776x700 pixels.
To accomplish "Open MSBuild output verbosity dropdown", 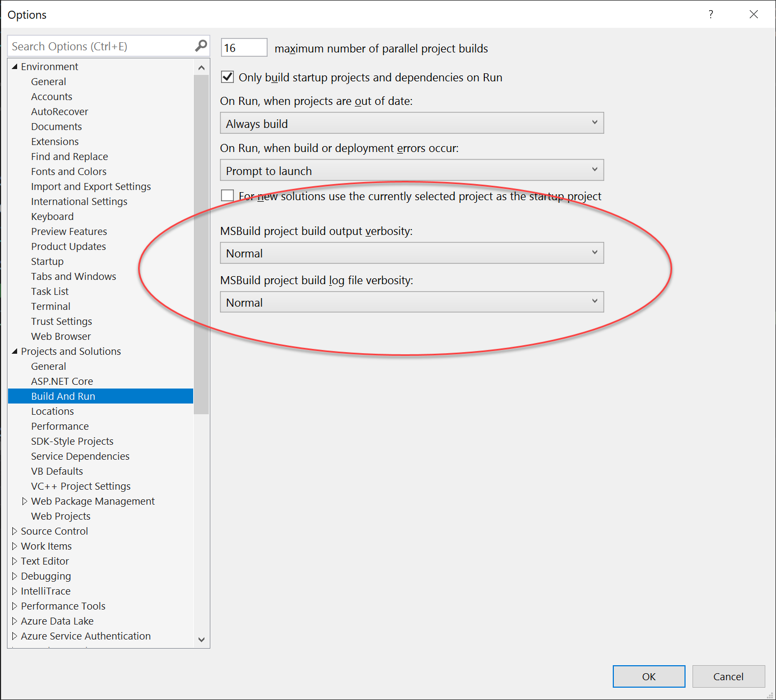I will coord(412,253).
